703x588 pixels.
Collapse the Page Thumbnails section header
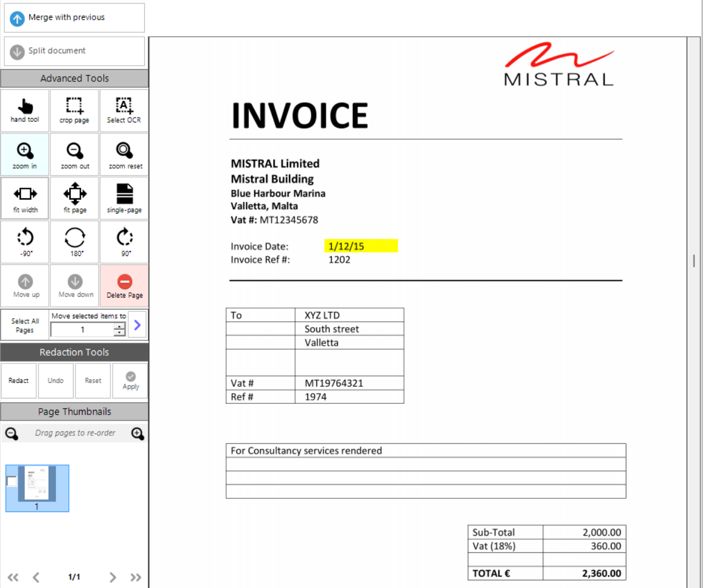(x=74, y=412)
